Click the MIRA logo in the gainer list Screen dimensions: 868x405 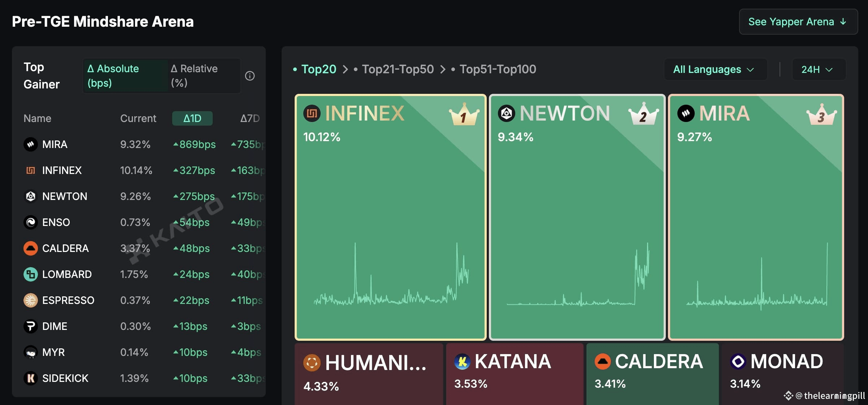(31, 144)
